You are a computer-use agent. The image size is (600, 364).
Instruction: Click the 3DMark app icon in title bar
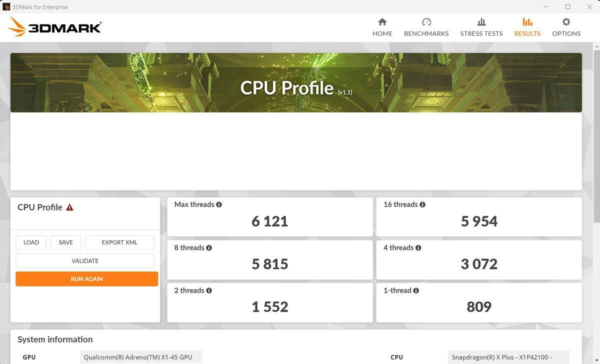click(6, 7)
